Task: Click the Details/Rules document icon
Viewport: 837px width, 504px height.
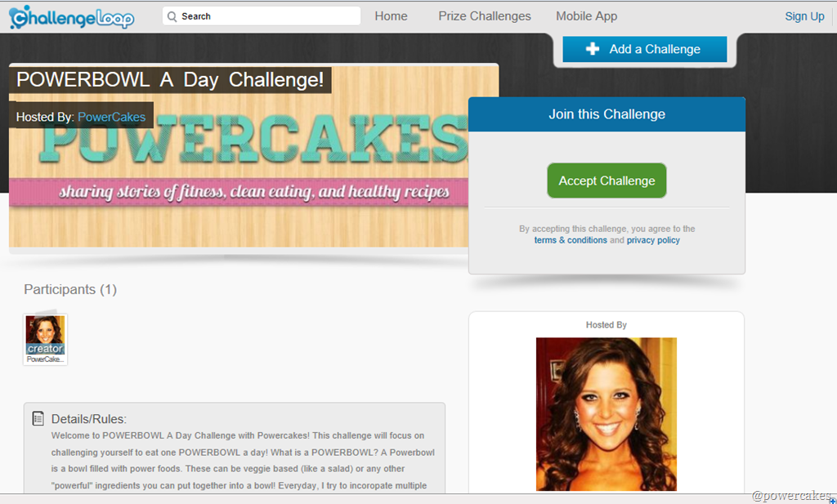Action: (x=38, y=419)
